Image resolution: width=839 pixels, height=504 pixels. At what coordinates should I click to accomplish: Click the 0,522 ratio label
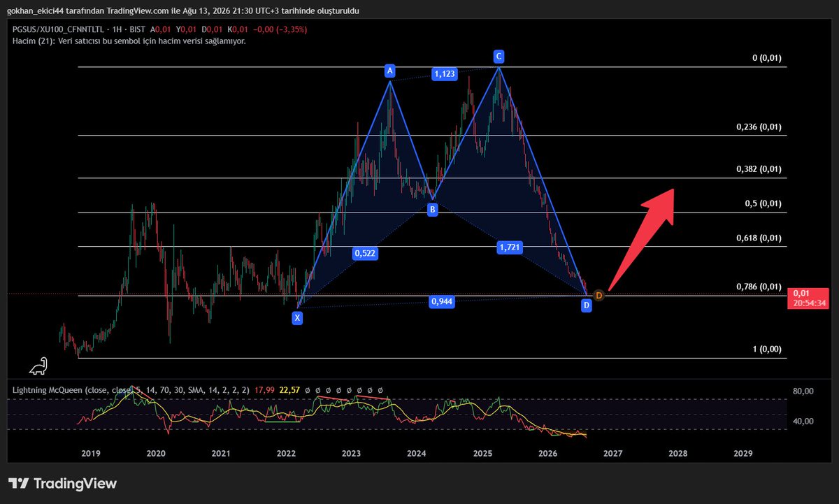(365, 254)
